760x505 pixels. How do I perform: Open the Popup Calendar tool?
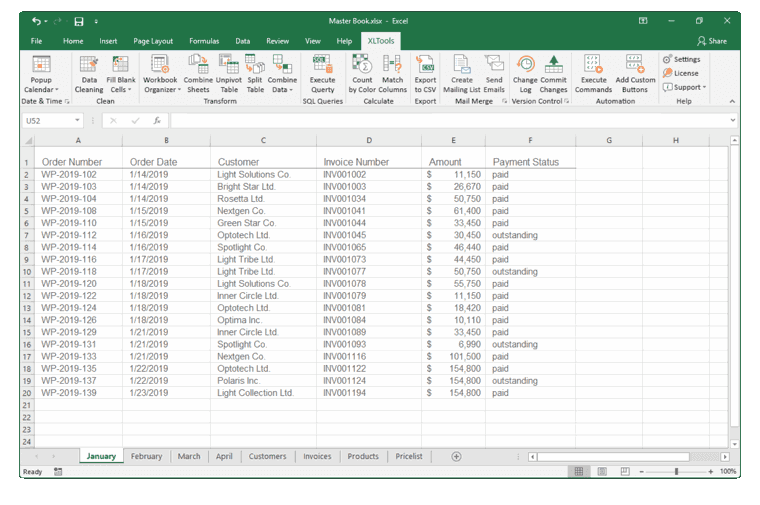41,74
